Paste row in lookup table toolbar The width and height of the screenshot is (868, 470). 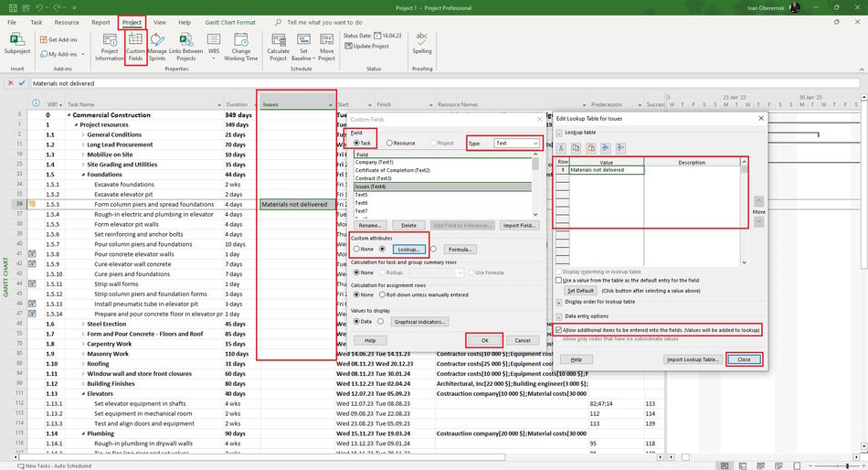pyautogui.click(x=590, y=148)
